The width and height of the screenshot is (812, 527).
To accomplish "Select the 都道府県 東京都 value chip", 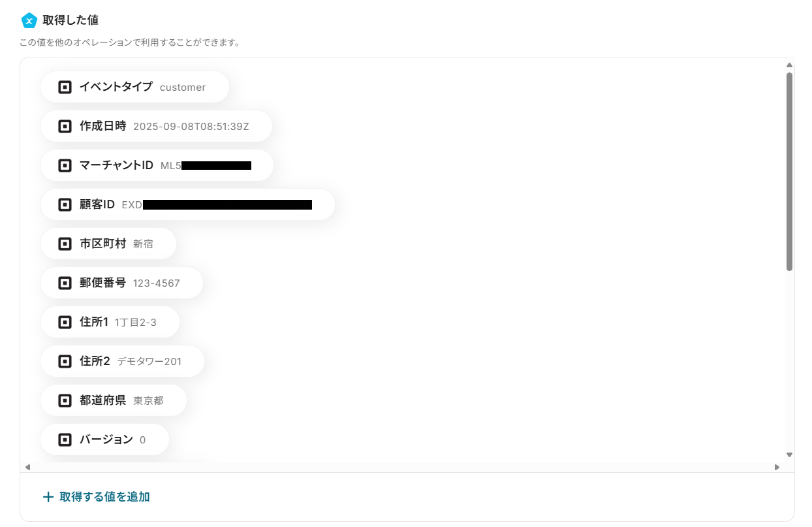I will click(x=114, y=400).
